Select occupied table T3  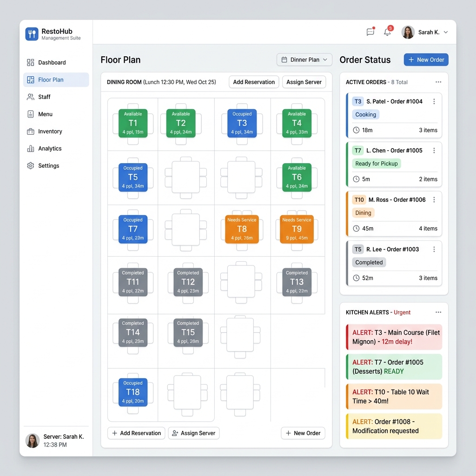[242, 123]
